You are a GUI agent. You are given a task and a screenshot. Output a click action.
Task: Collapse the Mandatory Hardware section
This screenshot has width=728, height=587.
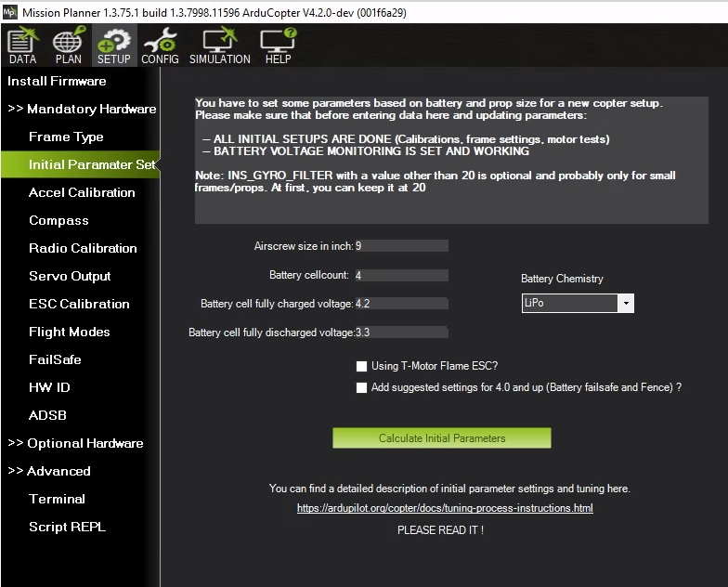tap(82, 109)
